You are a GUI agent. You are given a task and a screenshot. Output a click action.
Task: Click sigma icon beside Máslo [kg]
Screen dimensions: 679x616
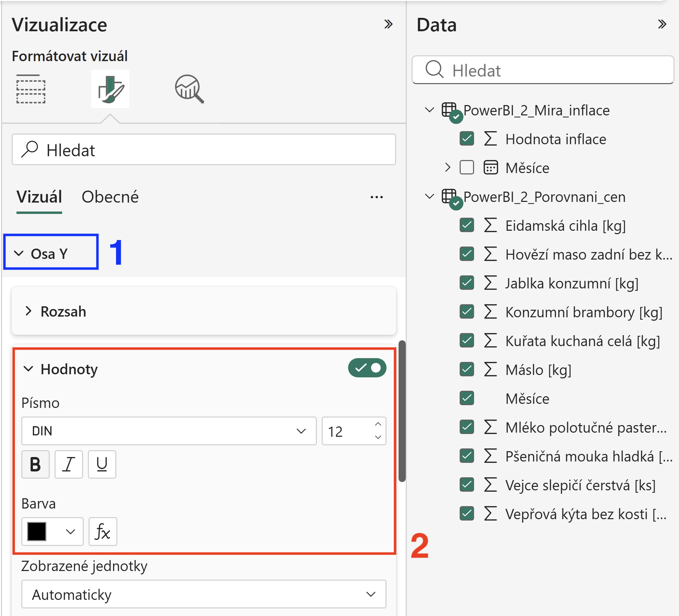pos(491,370)
